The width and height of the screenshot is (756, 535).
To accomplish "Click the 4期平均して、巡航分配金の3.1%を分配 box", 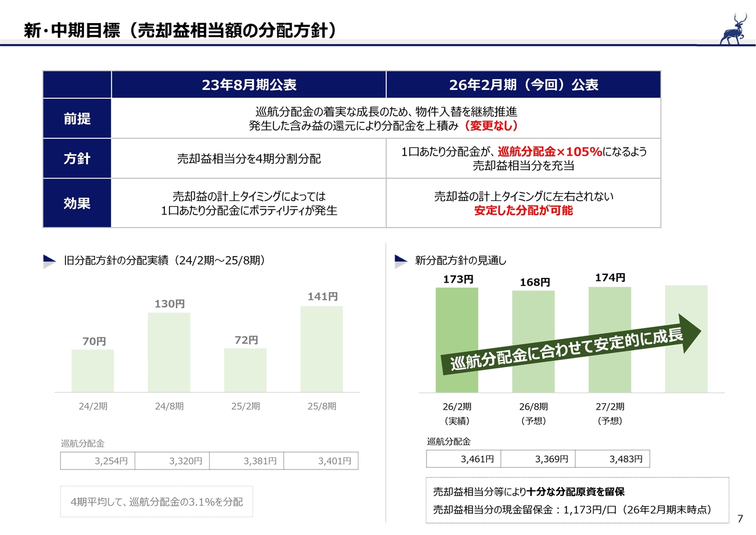I will [157, 501].
